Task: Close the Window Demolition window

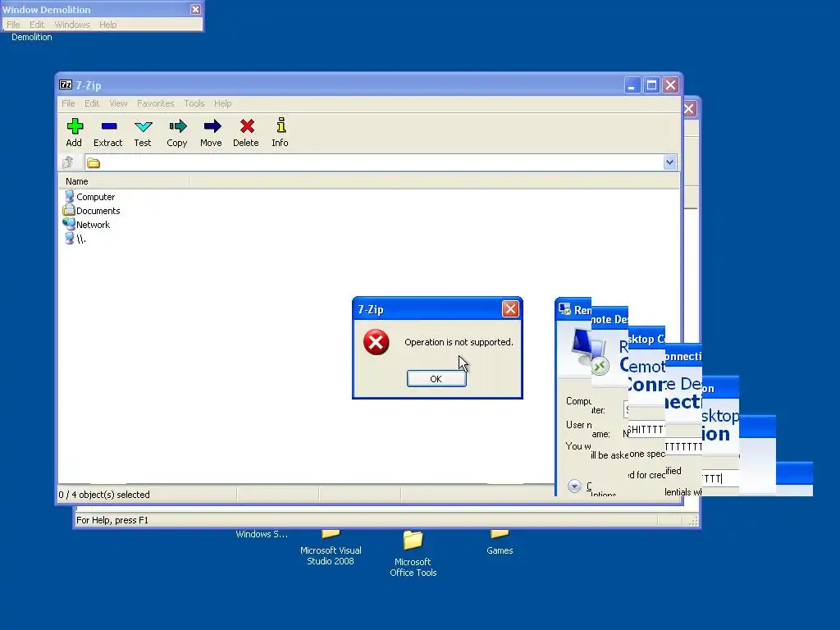Action: click(195, 9)
